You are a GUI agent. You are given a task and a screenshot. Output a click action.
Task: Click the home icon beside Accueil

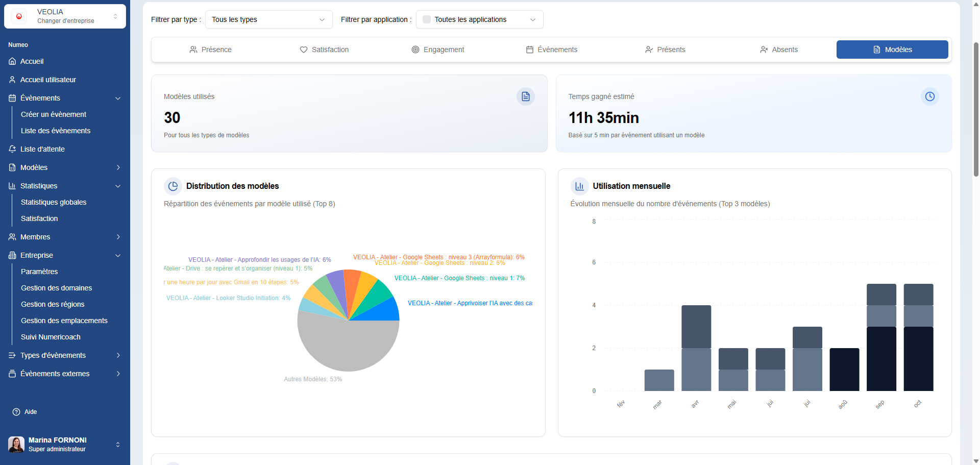[12, 61]
